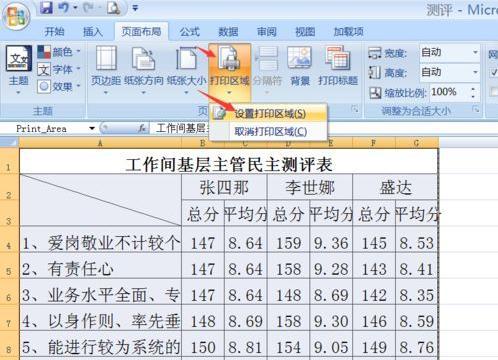Select column A header

pyautogui.click(x=100, y=143)
